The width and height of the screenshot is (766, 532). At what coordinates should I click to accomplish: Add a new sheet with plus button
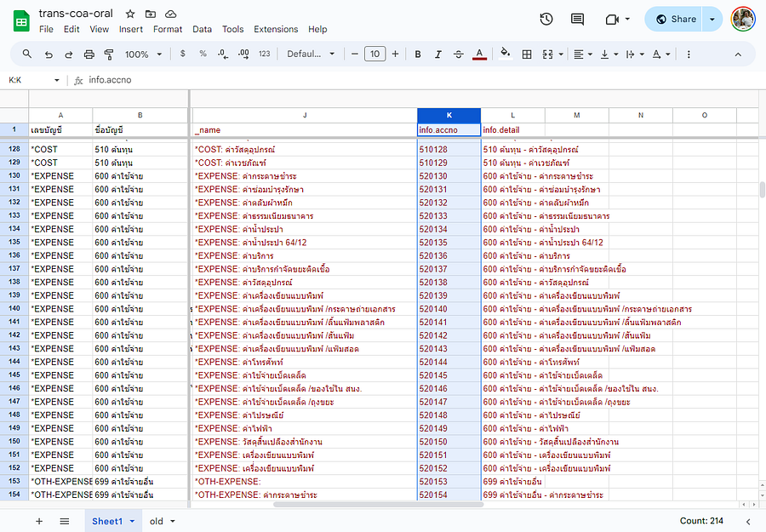coord(38,521)
